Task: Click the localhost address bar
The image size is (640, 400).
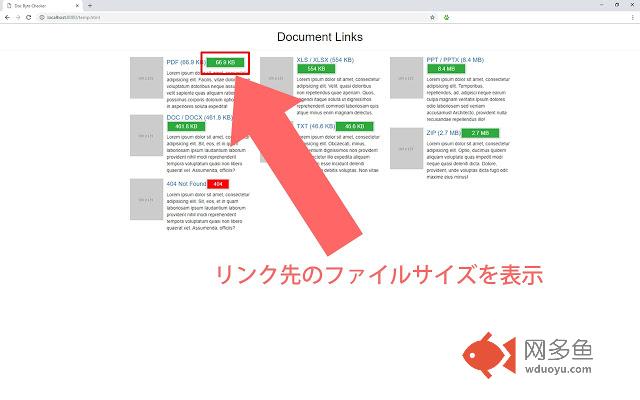Action: click(200, 17)
